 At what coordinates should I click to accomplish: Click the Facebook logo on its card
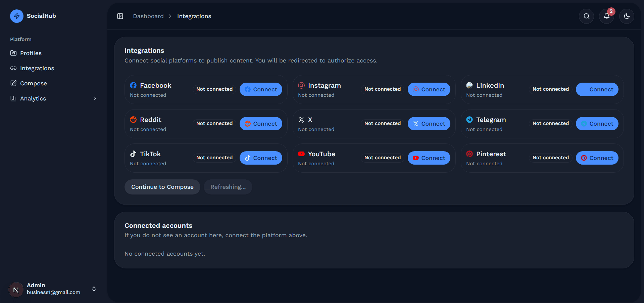pos(133,85)
